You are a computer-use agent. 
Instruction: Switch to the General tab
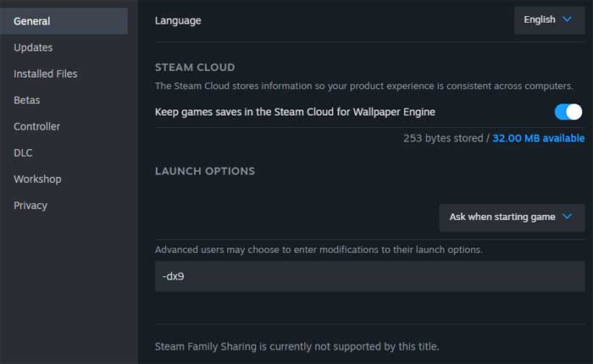(32, 21)
